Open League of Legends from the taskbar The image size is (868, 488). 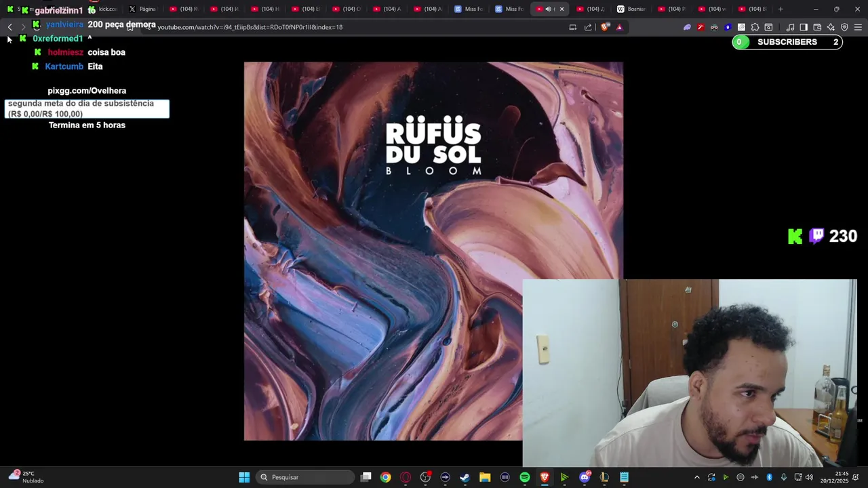pos(604,477)
